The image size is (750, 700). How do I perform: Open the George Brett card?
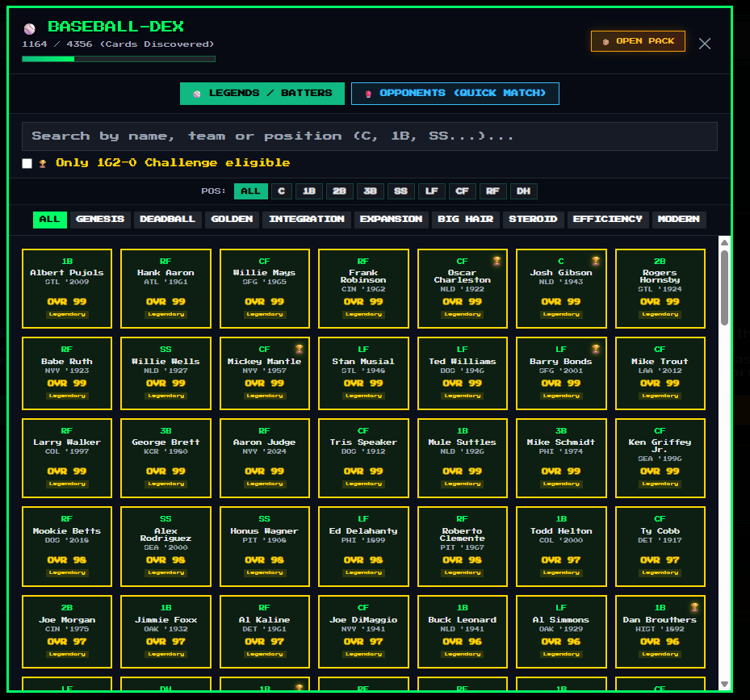166,458
